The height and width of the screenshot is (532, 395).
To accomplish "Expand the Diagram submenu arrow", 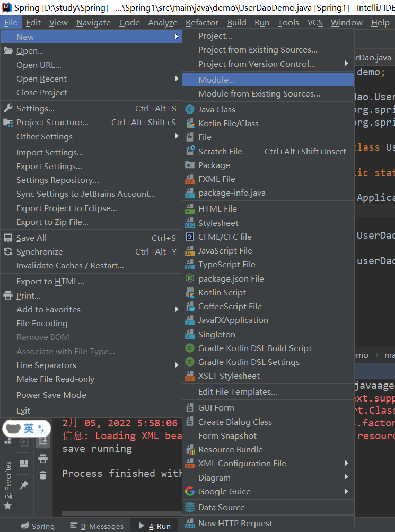I will pos(346,477).
